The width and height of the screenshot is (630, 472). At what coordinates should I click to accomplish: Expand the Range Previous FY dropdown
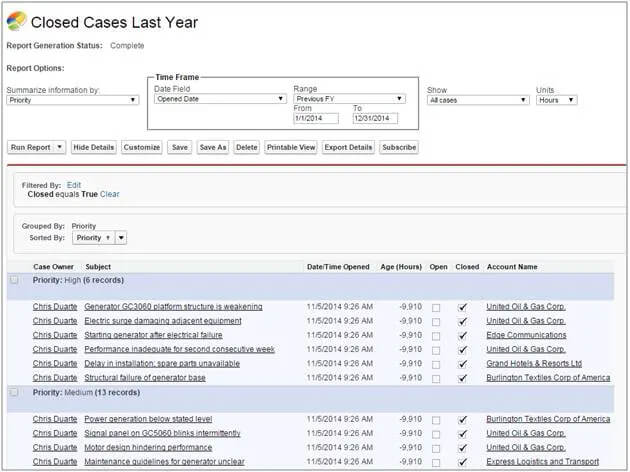tap(349, 99)
